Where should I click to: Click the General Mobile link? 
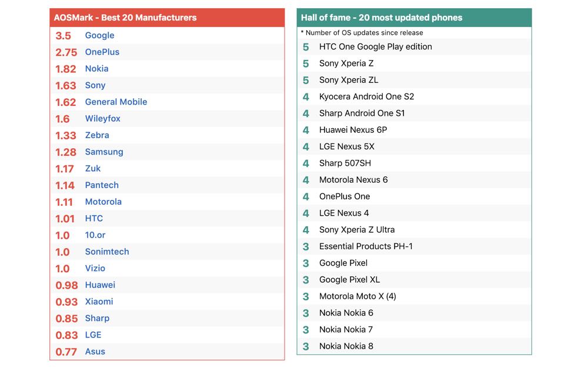click(x=116, y=102)
